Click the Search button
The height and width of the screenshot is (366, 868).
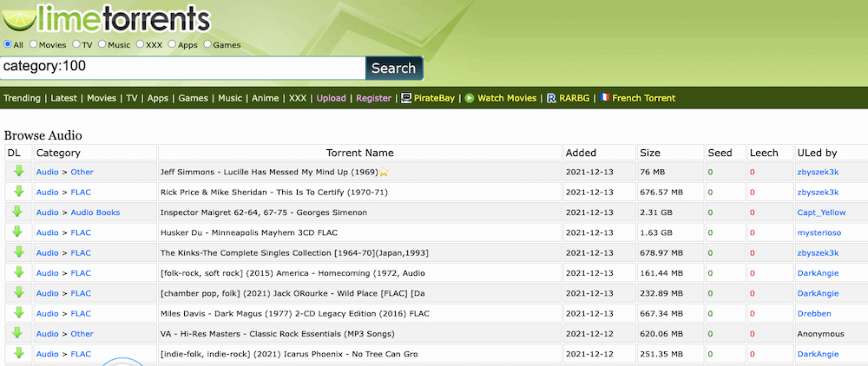[393, 68]
